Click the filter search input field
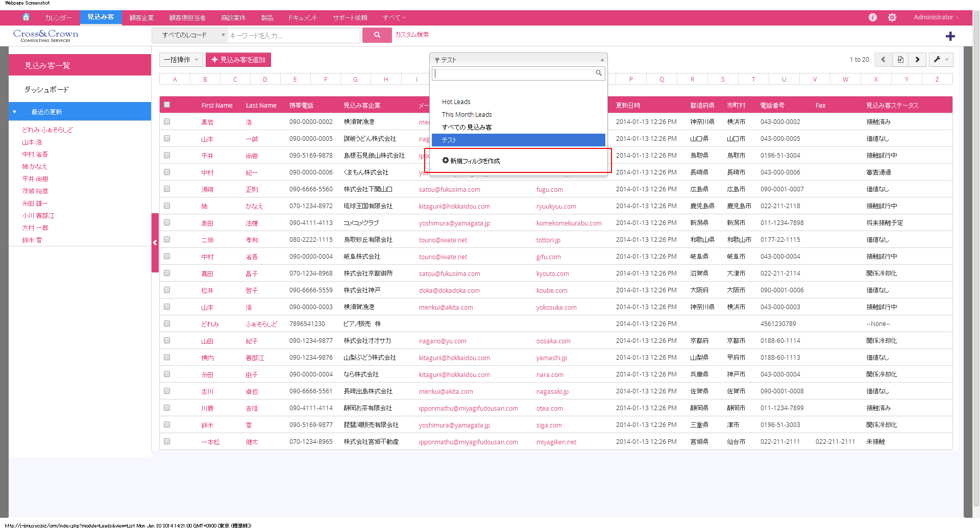Viewport: 980px width, 528px height. click(514, 73)
